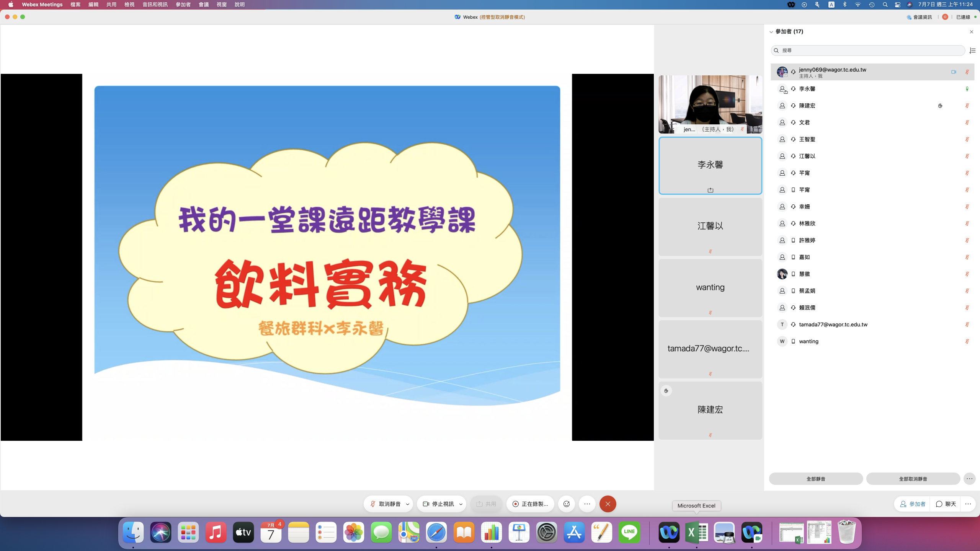Open the reactions smiley icon
This screenshot has width=980, height=551.
567,504
